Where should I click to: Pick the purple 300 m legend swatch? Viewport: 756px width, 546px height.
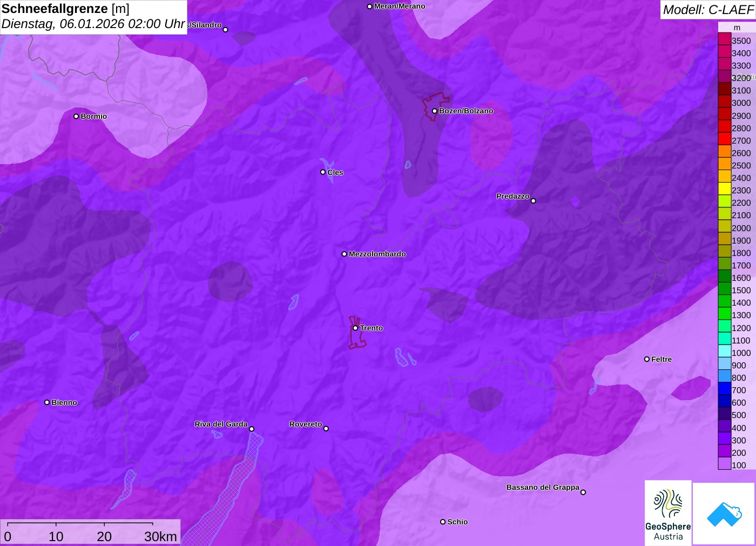[725, 438]
